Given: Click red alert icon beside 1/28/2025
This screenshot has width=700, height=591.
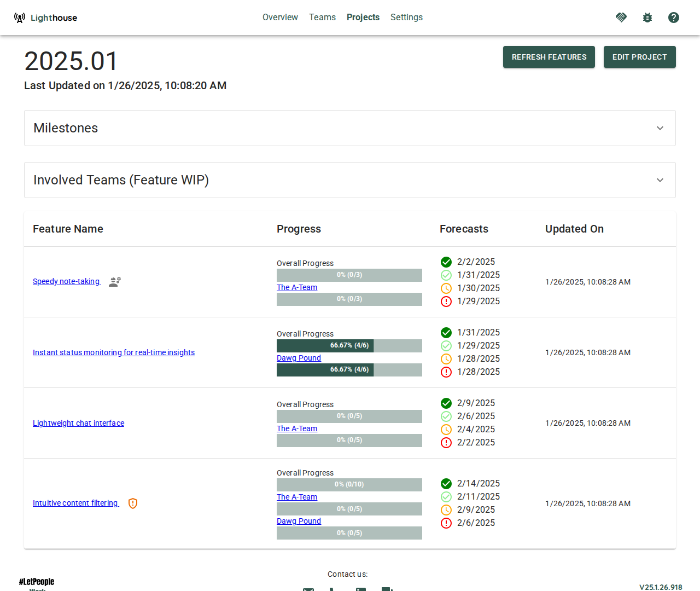Looking at the screenshot, I should click(446, 372).
